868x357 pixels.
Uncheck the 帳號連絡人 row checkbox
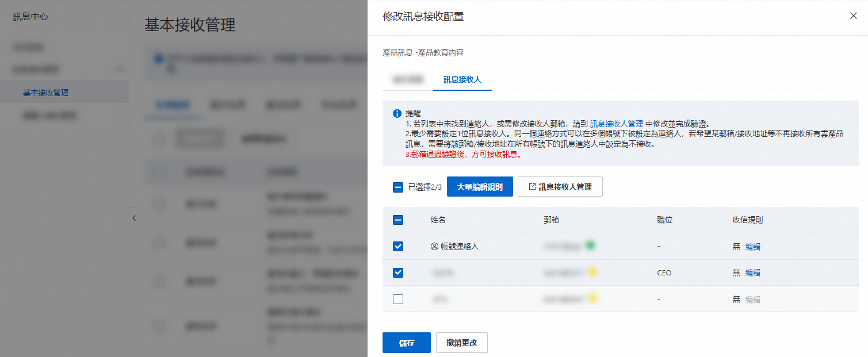pyautogui.click(x=398, y=246)
